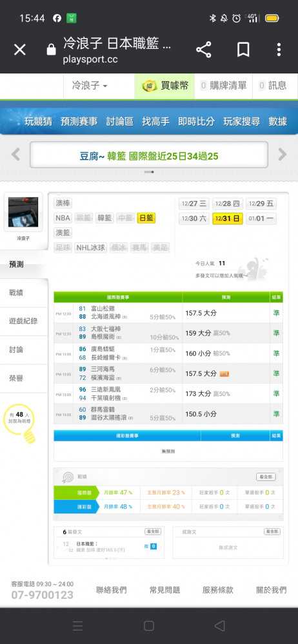Open the 關於我們 footer link
Image resolution: width=298 pixels, height=644 pixels.
tap(272, 590)
